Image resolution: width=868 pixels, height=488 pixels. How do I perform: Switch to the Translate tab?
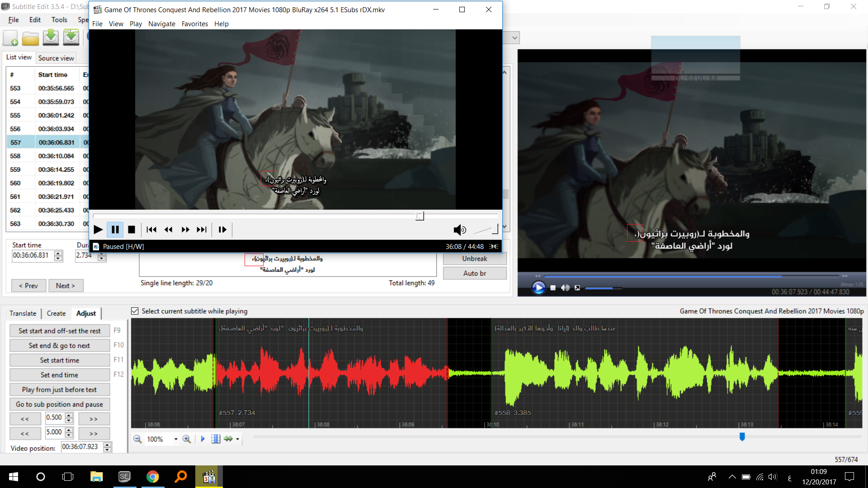[x=23, y=313]
